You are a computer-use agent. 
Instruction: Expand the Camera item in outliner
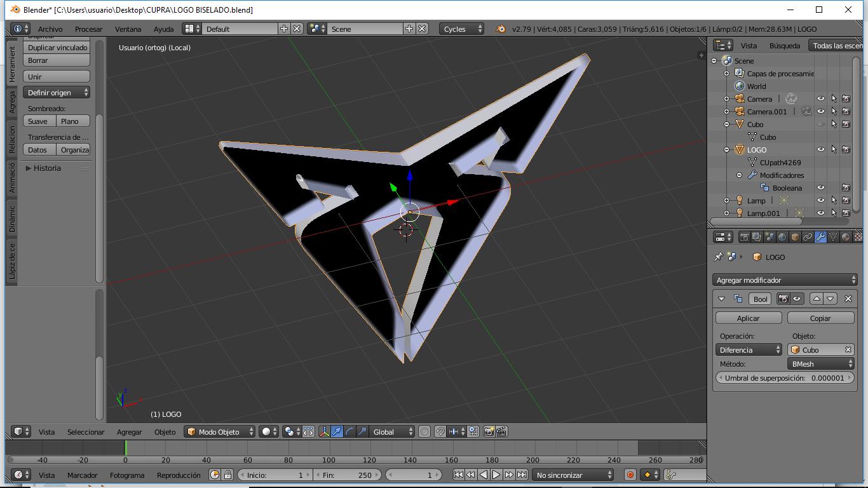point(727,98)
